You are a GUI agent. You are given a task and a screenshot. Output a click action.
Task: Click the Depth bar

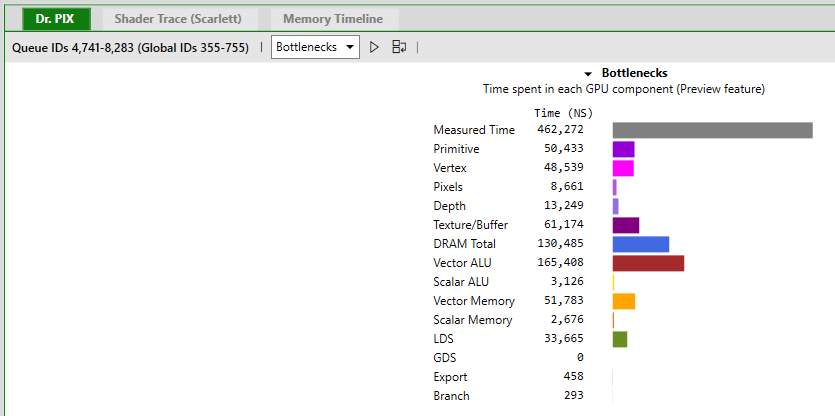(616, 206)
